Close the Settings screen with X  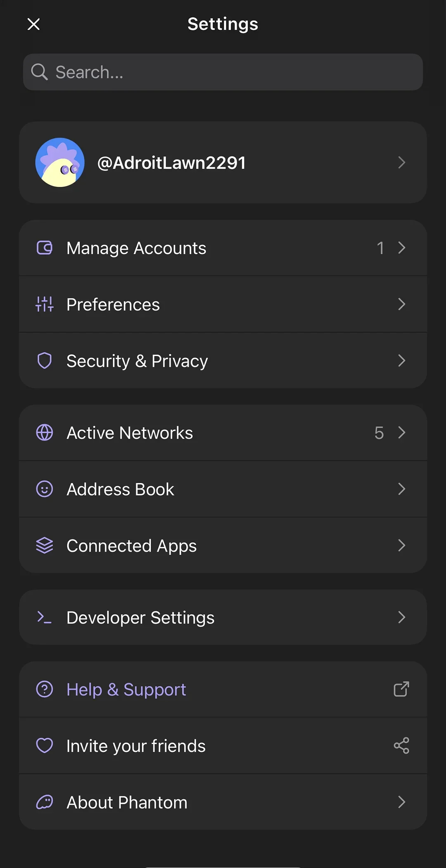pyautogui.click(x=33, y=24)
